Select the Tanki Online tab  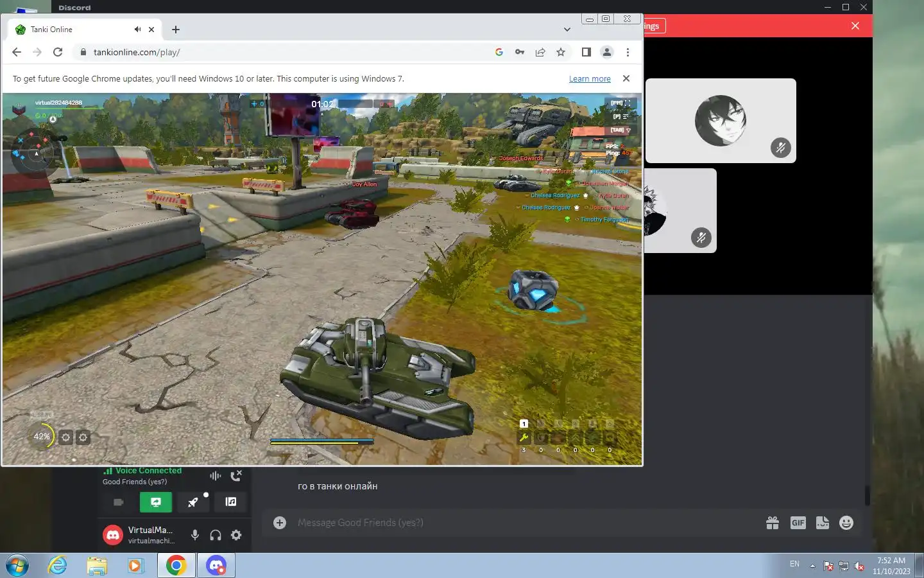pos(83,30)
